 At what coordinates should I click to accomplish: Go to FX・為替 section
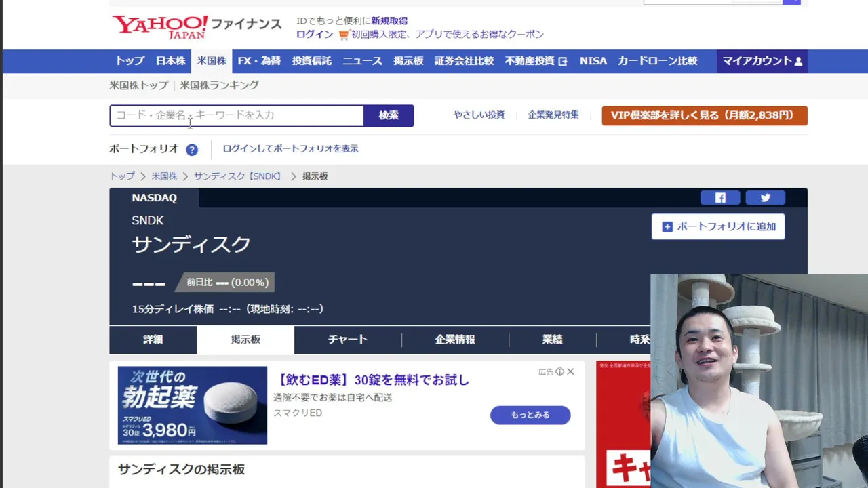(x=259, y=61)
